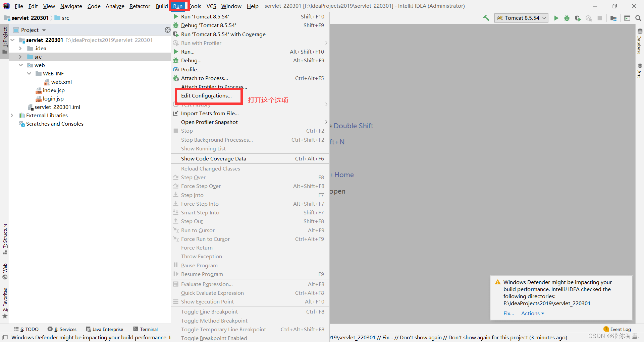Open the Ant side panel

[x=639, y=70]
